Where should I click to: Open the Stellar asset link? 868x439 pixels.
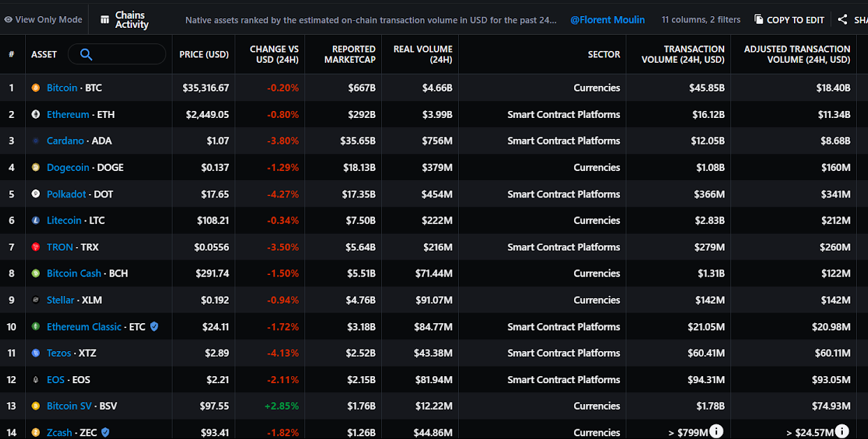click(61, 300)
